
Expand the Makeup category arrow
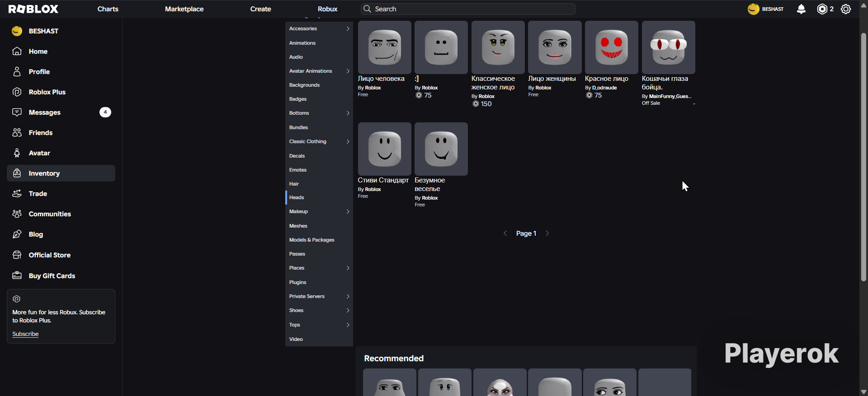pyautogui.click(x=348, y=211)
